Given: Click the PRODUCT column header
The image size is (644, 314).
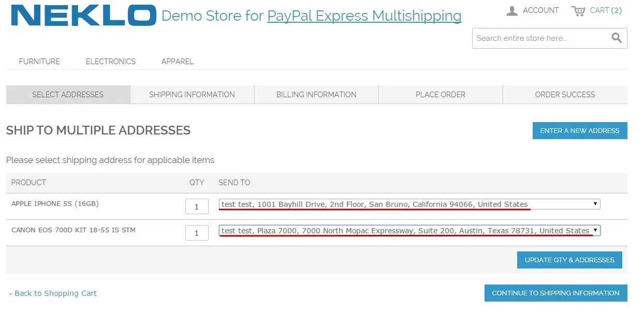Looking at the screenshot, I should pos(28,183).
